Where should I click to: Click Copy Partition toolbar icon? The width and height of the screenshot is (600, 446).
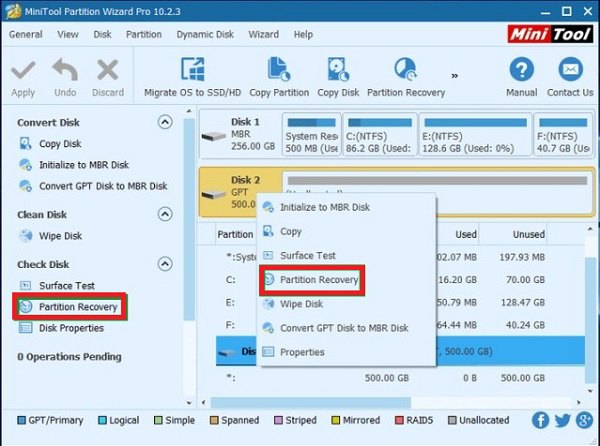(x=279, y=70)
